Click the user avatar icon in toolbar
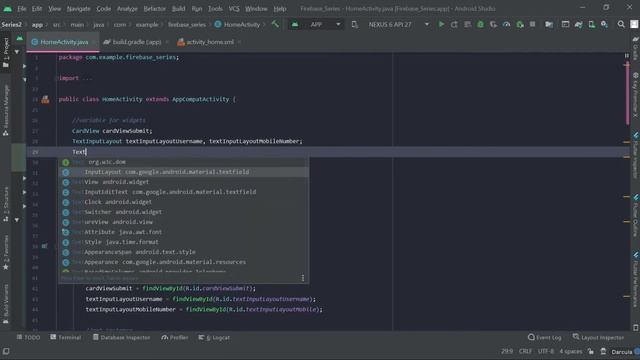Viewport: 640px width, 360px height. pos(634,24)
